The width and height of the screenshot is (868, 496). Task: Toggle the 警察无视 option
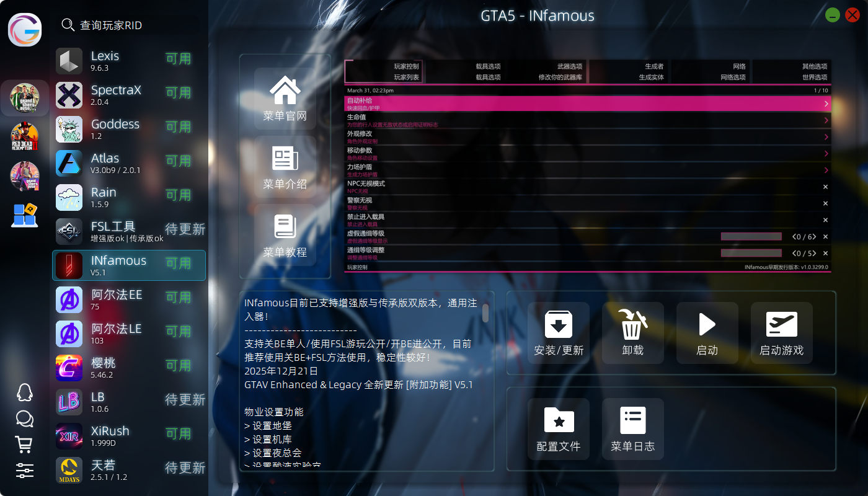point(825,203)
